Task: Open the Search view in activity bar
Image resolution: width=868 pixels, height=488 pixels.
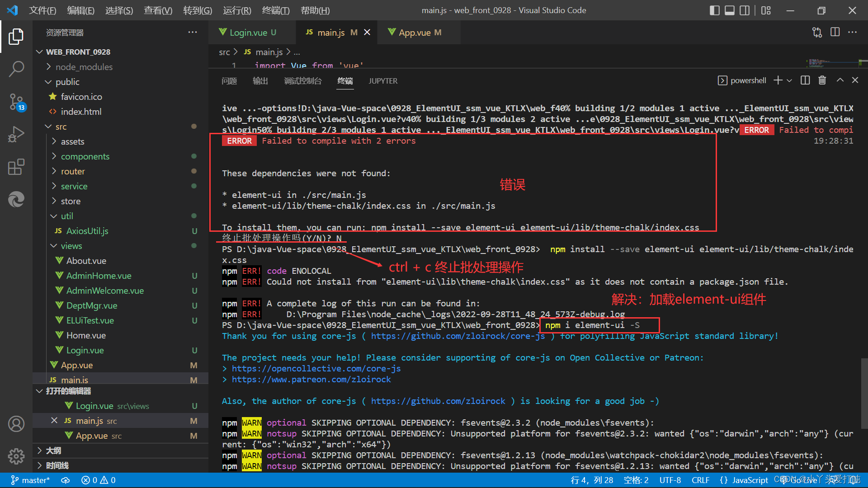Action: tap(16, 69)
